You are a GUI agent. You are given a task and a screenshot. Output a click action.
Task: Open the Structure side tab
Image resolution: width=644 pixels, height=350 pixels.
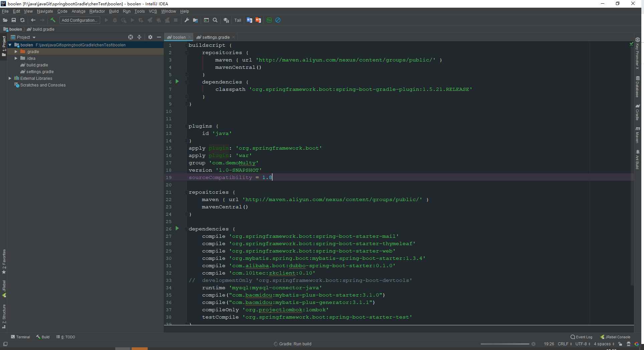4,316
